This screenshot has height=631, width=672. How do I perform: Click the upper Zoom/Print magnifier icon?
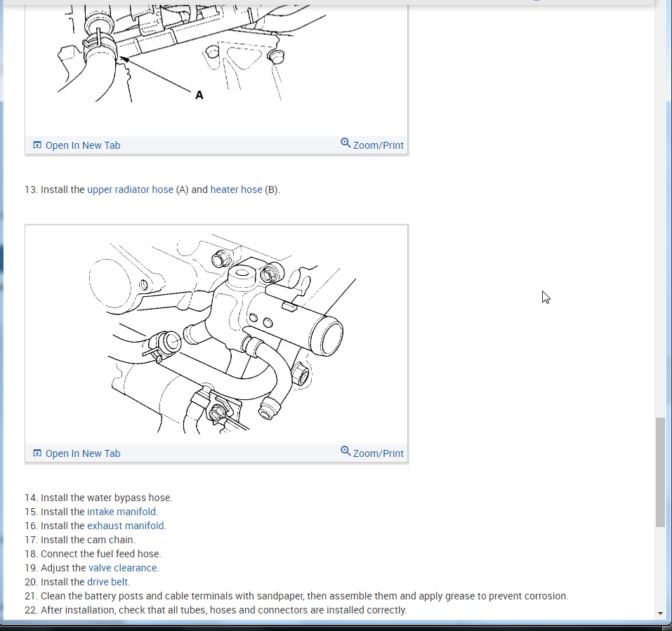(345, 142)
